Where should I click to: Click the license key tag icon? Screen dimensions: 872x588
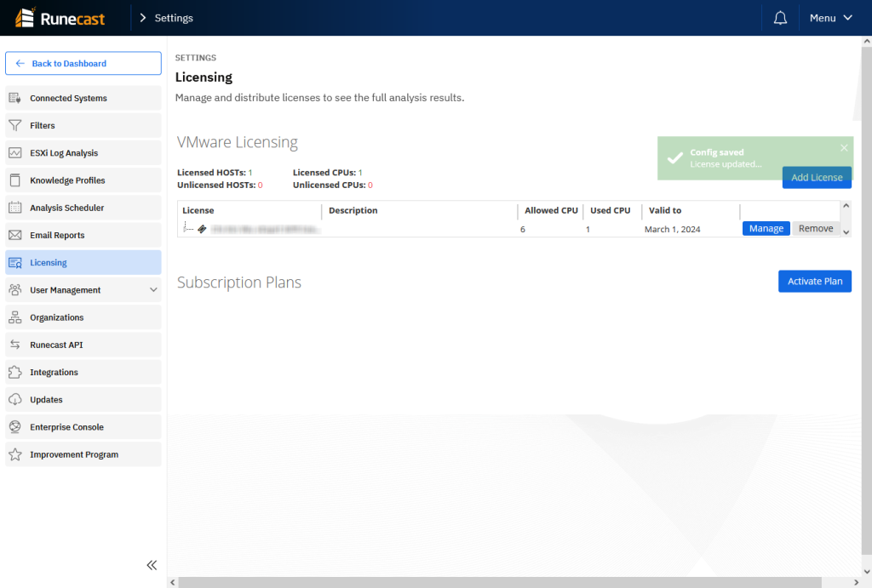pos(202,228)
